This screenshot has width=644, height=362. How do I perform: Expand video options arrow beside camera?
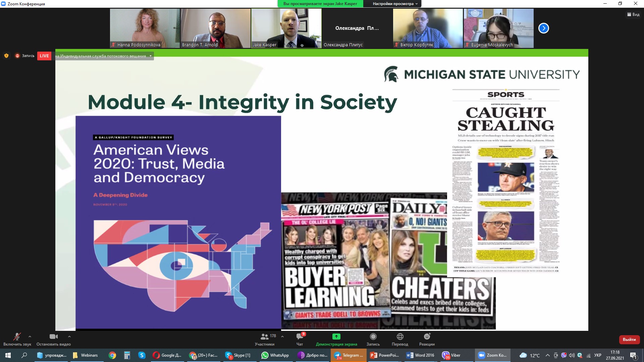[69, 337]
